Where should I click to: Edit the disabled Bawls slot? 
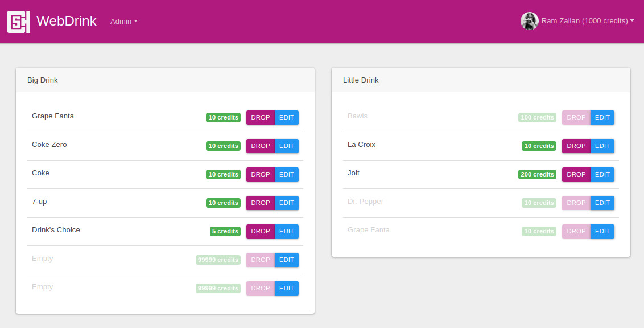(x=602, y=117)
